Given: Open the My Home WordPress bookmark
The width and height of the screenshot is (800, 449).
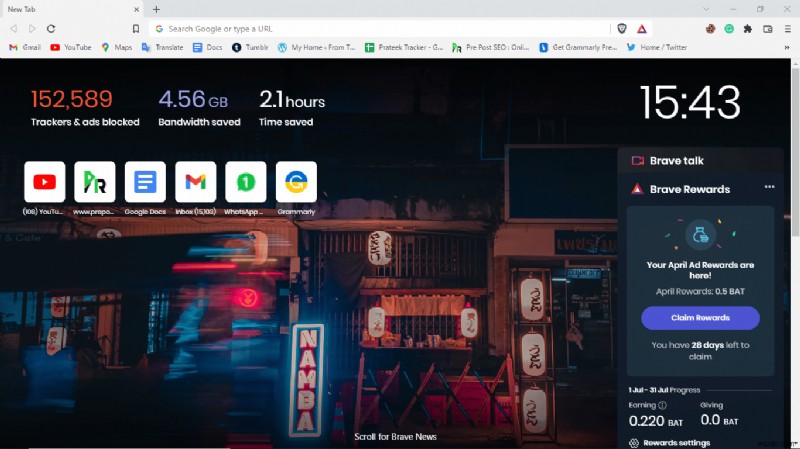Looking at the screenshot, I should tap(316, 47).
